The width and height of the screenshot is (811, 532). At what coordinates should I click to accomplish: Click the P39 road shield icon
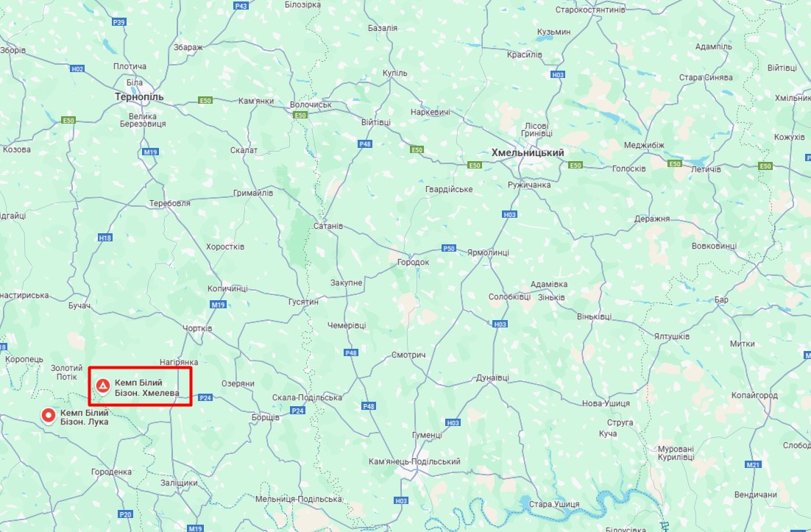pyautogui.click(x=119, y=22)
